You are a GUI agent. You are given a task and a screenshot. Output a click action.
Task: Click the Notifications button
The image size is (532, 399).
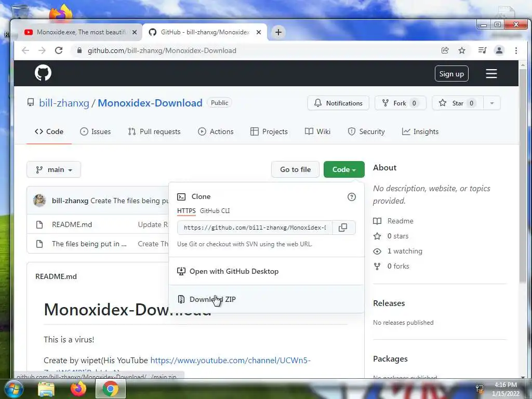(338, 103)
